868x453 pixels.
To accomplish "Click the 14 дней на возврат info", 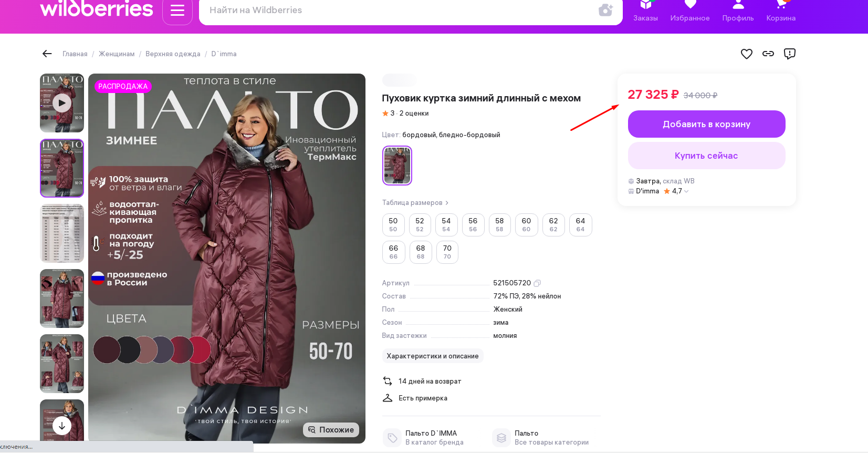I will [422, 382].
